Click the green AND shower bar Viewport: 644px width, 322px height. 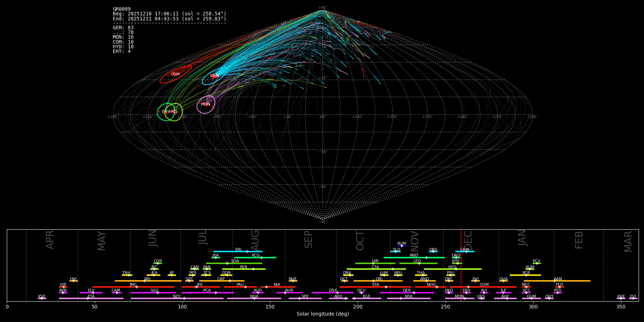tap(414, 257)
